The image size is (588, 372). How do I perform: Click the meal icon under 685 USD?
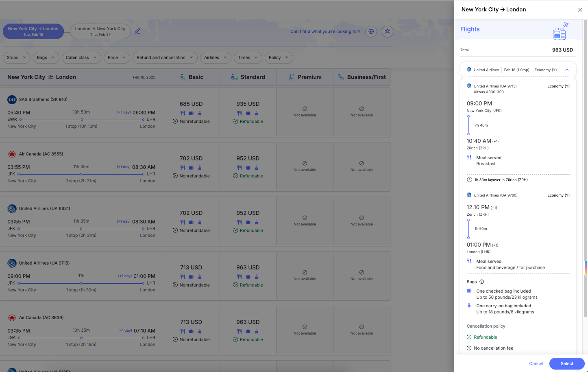click(183, 113)
